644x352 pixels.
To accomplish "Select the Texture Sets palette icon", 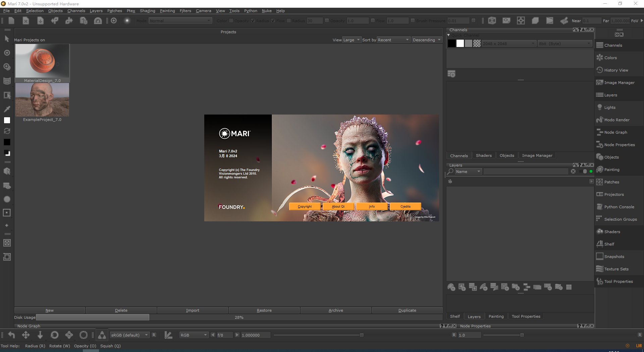I will (600, 269).
